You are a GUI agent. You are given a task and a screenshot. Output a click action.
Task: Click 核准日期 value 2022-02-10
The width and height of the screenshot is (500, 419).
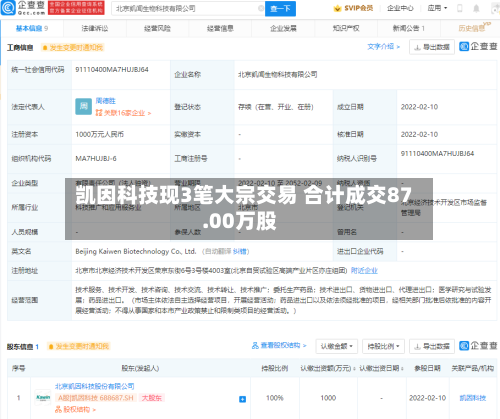(419, 135)
